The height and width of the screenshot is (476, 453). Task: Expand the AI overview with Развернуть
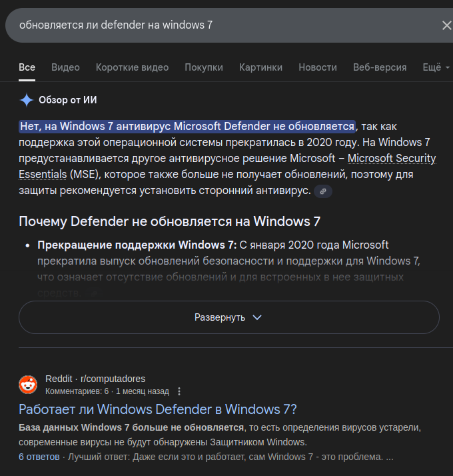click(229, 317)
